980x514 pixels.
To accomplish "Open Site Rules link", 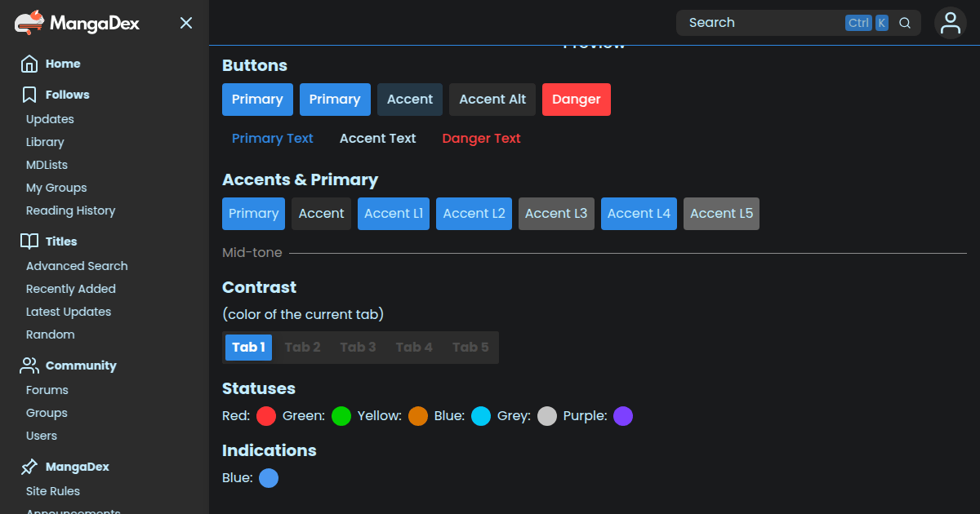I will click(53, 491).
